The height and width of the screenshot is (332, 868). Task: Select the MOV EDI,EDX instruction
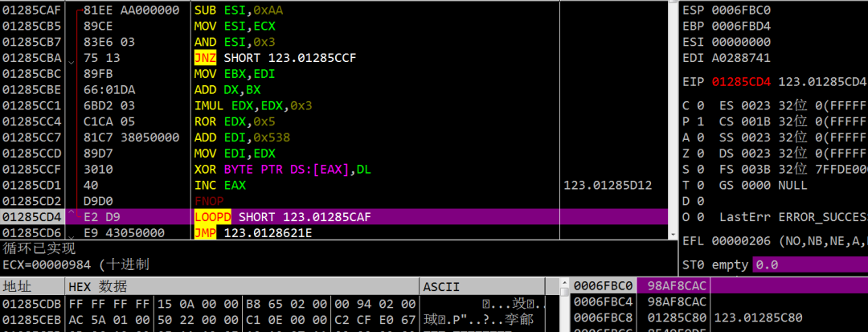click(234, 154)
